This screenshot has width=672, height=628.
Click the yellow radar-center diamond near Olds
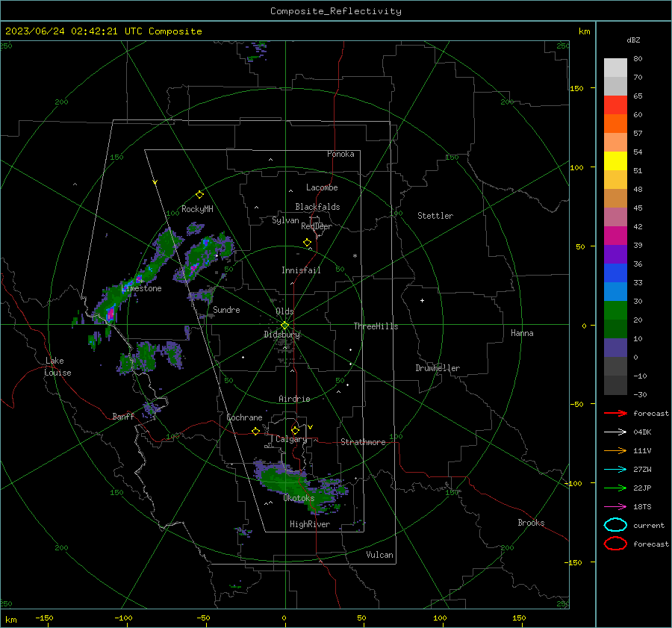click(x=284, y=326)
